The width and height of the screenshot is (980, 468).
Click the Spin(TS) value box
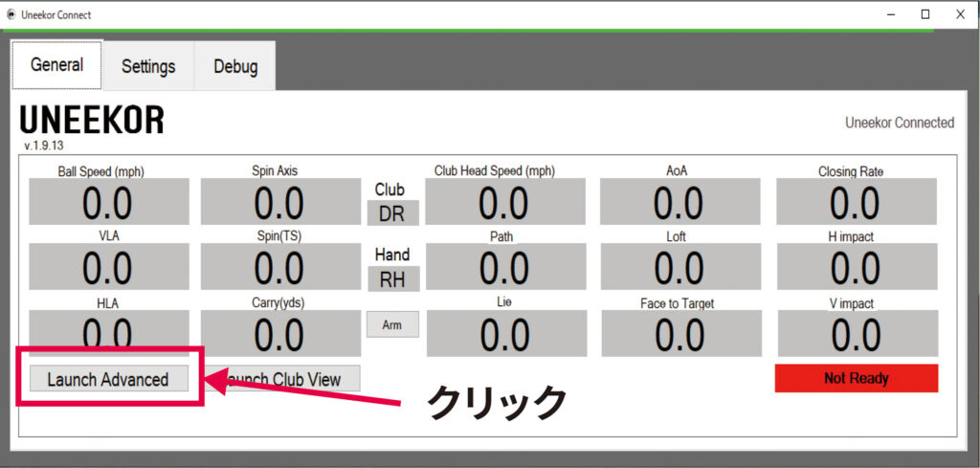pos(280,267)
